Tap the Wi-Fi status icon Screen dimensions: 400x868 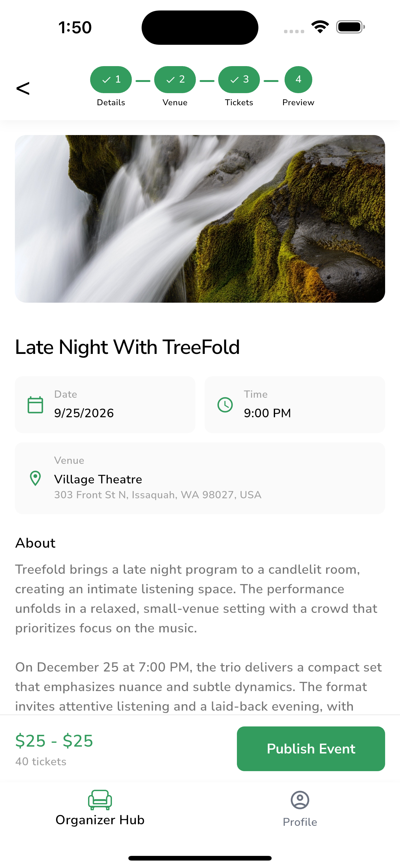coord(320,27)
